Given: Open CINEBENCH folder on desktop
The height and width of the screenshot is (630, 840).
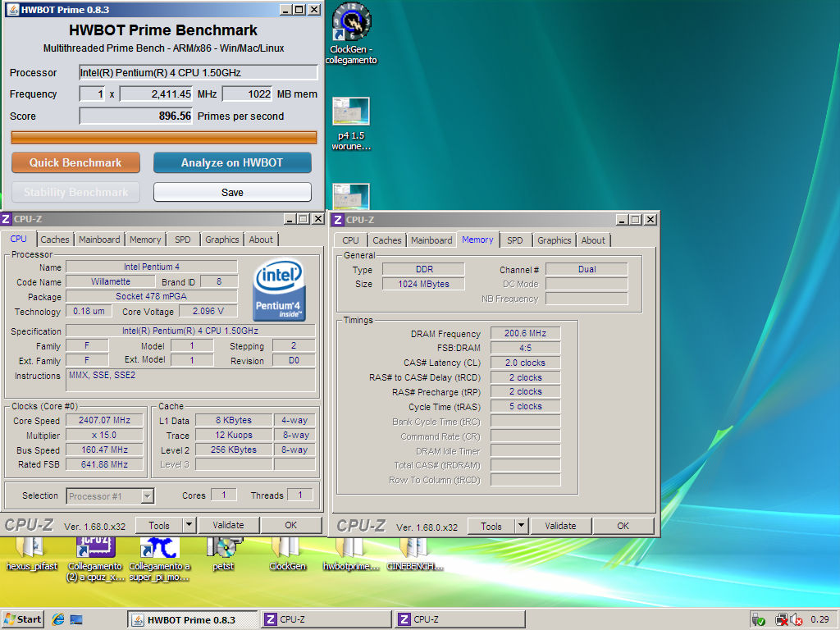Looking at the screenshot, I should 414,554.
